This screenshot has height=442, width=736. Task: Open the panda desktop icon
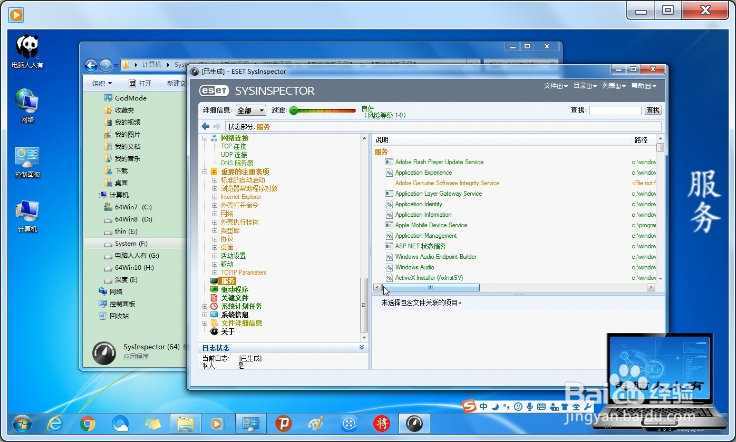[27, 51]
